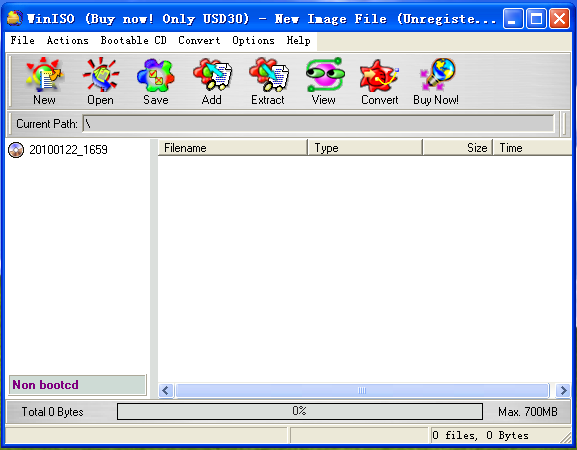Viewport: 577px width, 450px height.
Task: Click the Convert toolbar icon
Action: pos(379,81)
